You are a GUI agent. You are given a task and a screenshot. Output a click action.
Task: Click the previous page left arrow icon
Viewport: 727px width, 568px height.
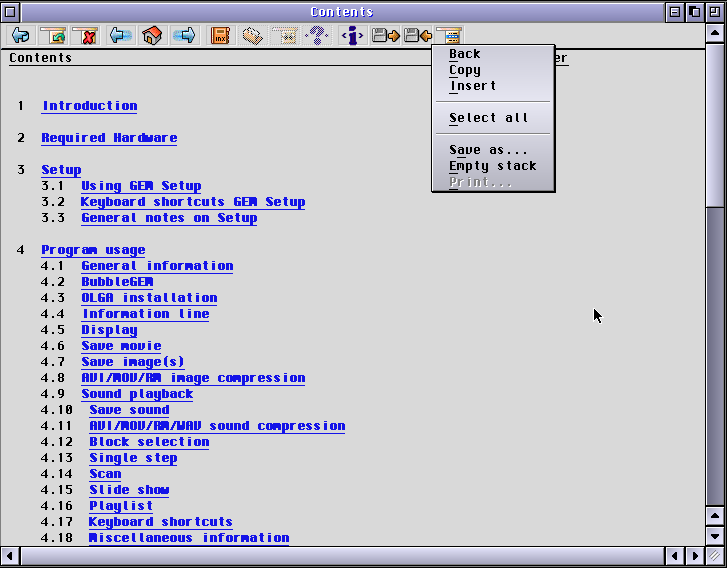tap(121, 36)
